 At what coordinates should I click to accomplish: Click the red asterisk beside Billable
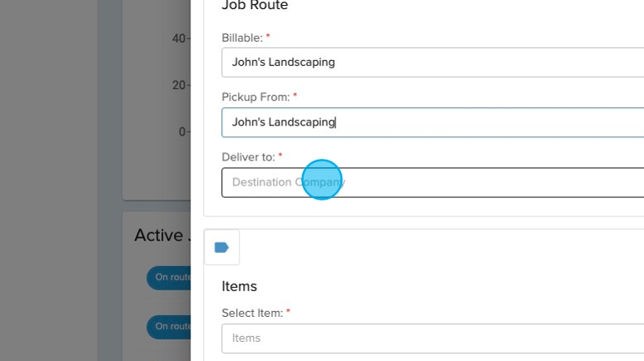pyautogui.click(x=268, y=37)
